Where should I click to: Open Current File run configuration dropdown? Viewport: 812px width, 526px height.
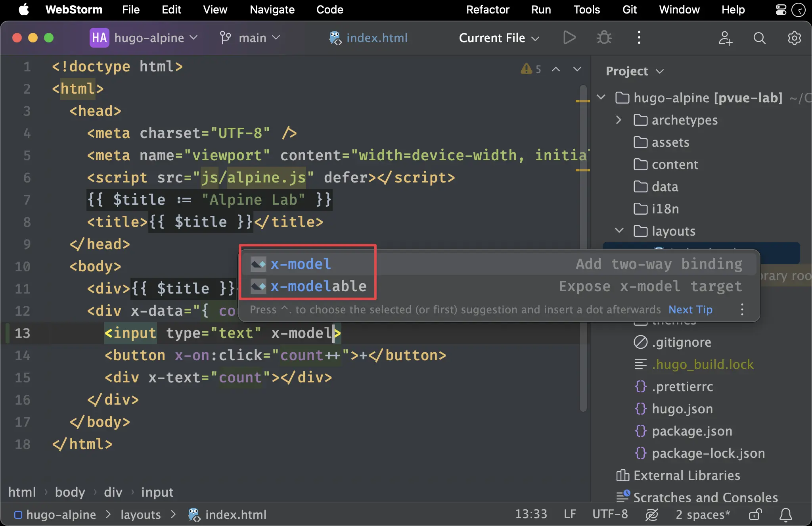[x=499, y=38]
